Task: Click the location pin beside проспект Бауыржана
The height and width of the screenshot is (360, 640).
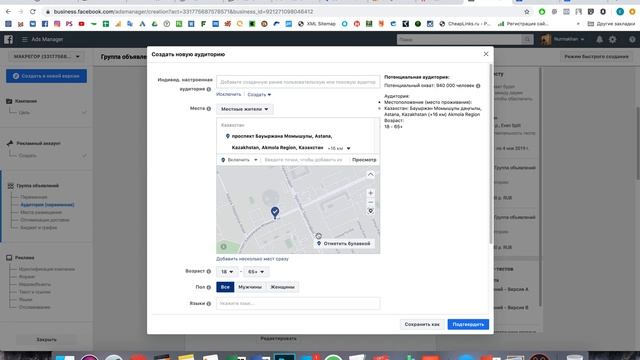Action: pyautogui.click(x=228, y=136)
